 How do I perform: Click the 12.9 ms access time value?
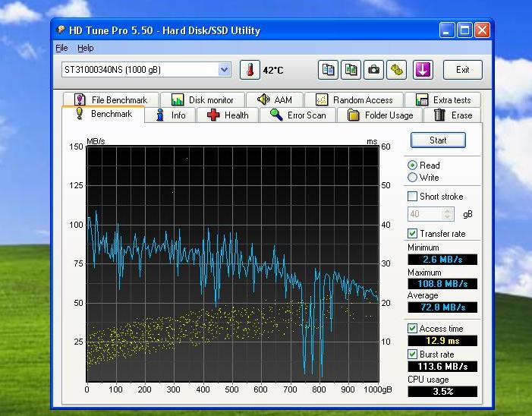tap(442, 341)
